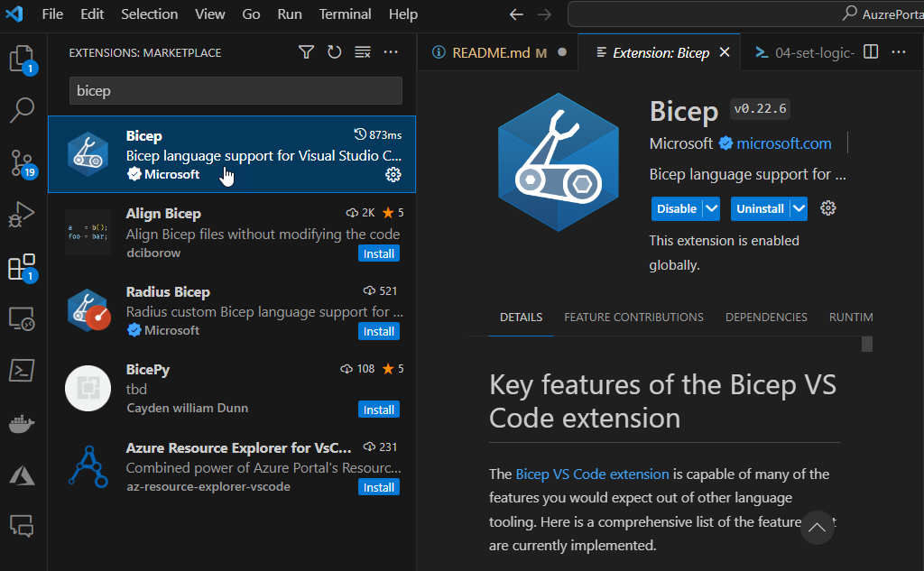Refresh the extensions list
924x571 pixels.
coord(334,52)
